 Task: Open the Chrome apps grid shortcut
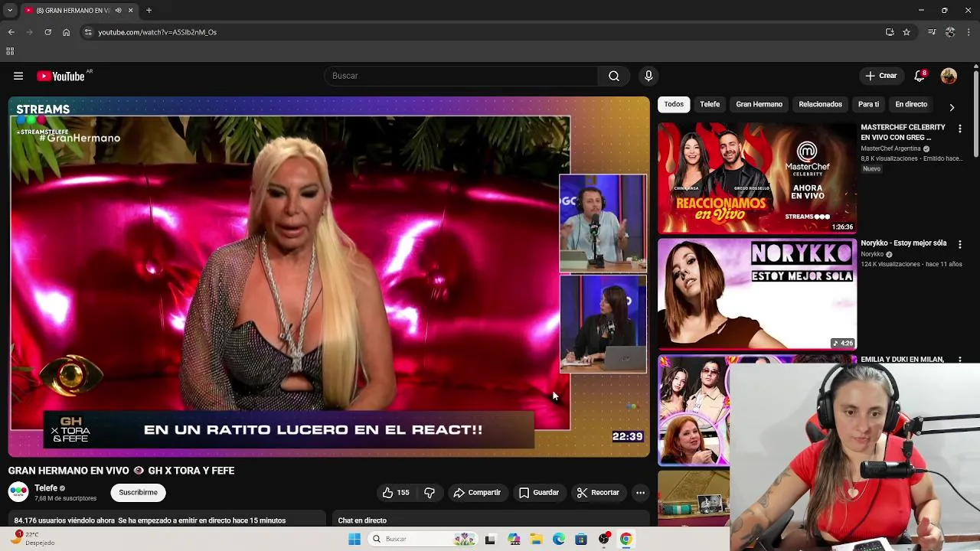tap(10, 51)
